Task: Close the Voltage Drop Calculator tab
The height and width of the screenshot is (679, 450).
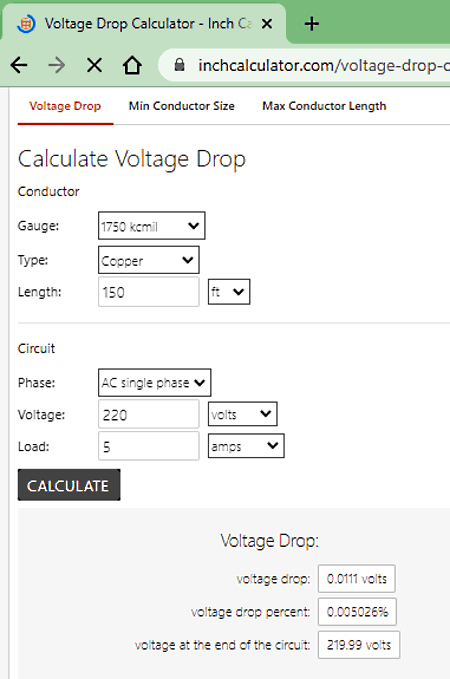Action: click(x=267, y=24)
